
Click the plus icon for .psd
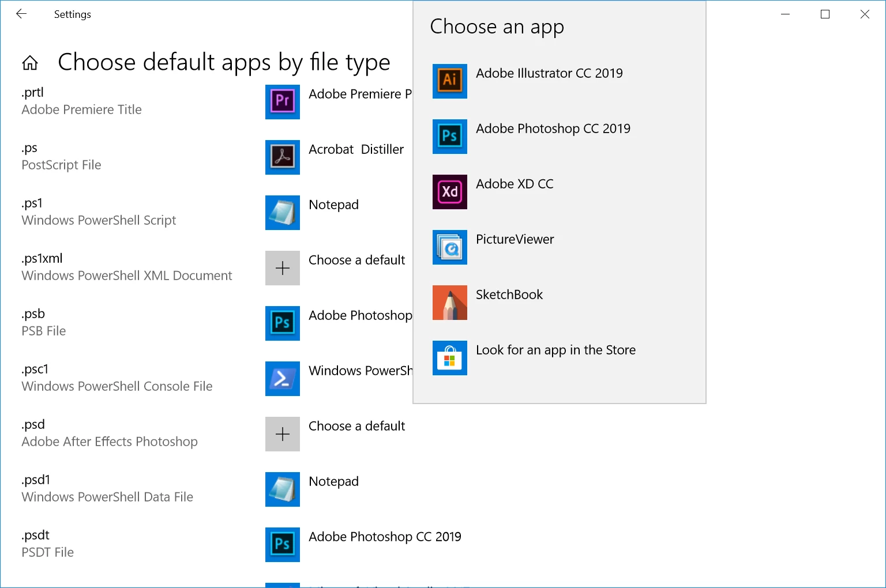283,434
